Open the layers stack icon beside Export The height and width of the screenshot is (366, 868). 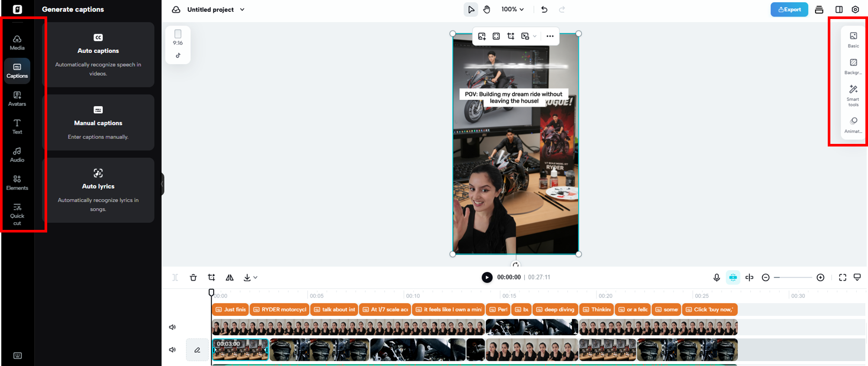[x=819, y=10]
